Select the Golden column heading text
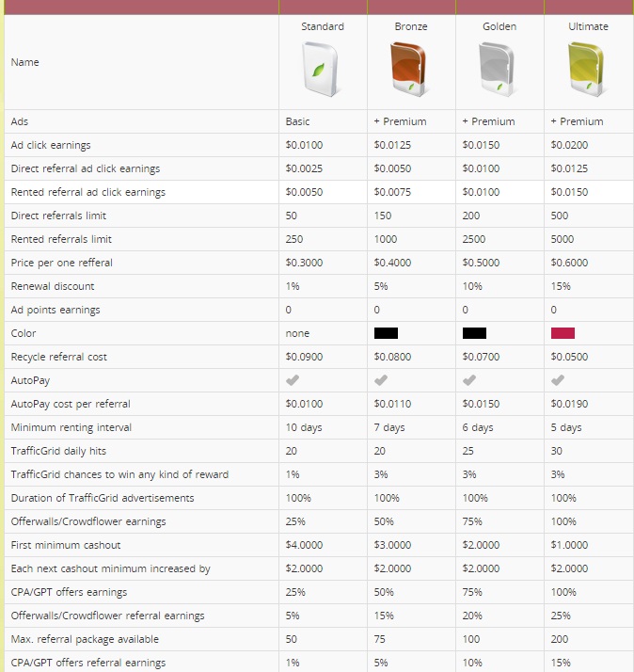The image size is (634, 672). [x=499, y=26]
